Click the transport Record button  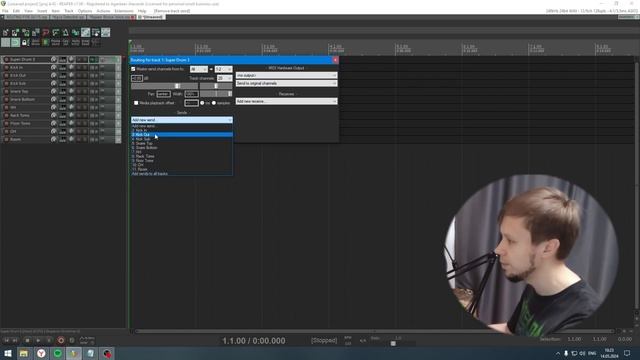coord(61,340)
